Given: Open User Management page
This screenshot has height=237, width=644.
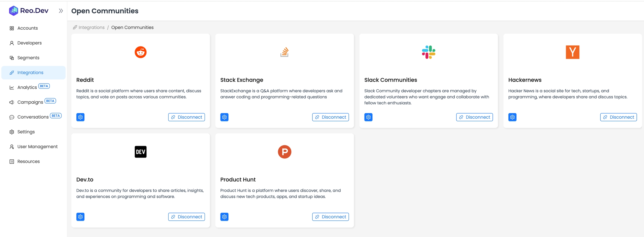Looking at the screenshot, I should point(37,147).
